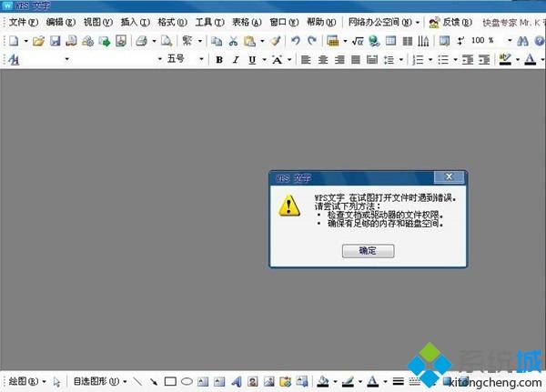Open the 编辑 menu

click(61, 22)
